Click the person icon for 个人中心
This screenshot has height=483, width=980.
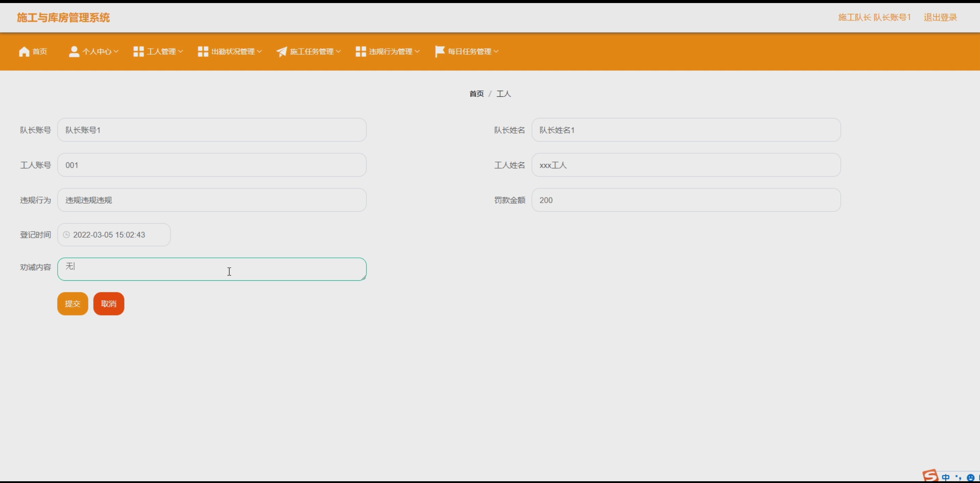(74, 52)
